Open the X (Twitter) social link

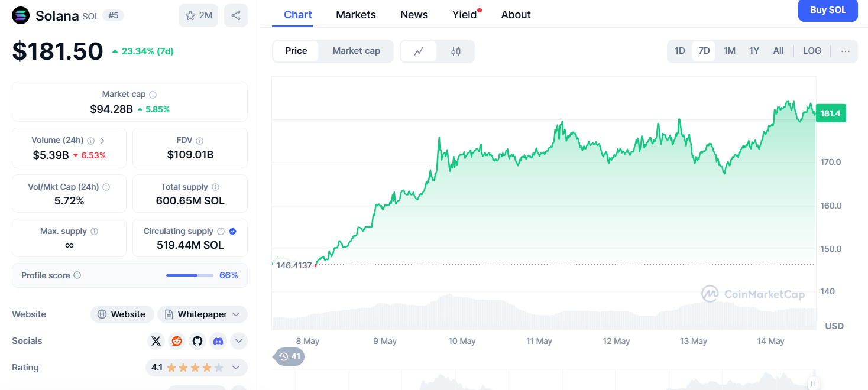(x=156, y=341)
